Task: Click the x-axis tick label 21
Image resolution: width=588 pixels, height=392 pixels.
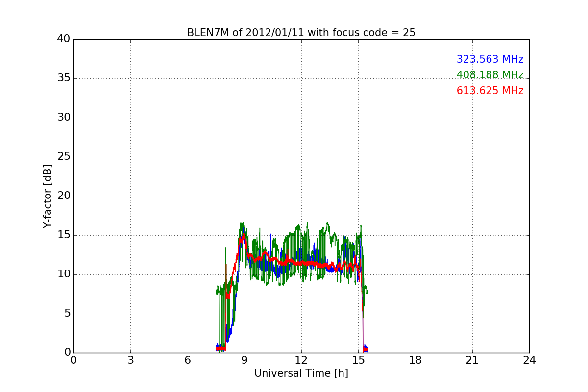Action: (472, 360)
